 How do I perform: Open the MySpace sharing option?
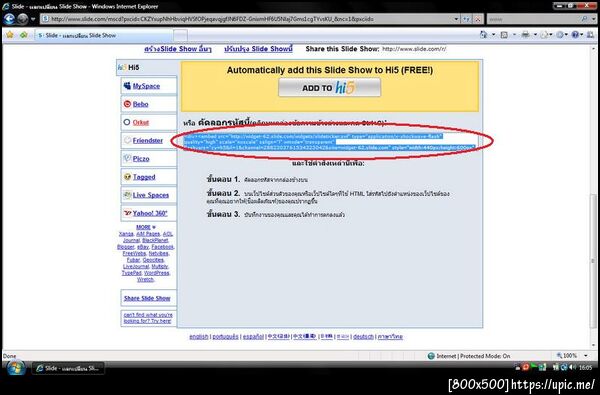tap(146, 86)
